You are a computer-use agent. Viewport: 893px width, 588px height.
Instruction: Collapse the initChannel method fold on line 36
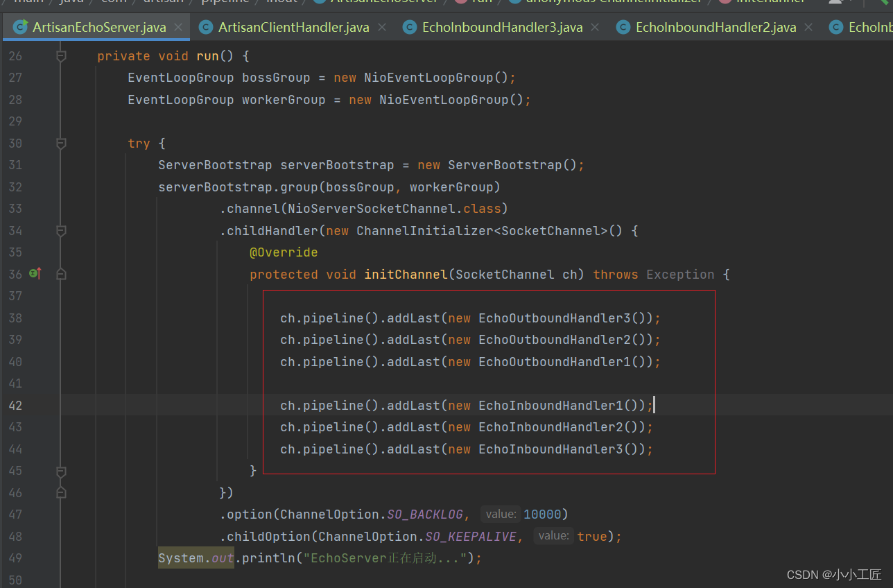click(x=61, y=275)
